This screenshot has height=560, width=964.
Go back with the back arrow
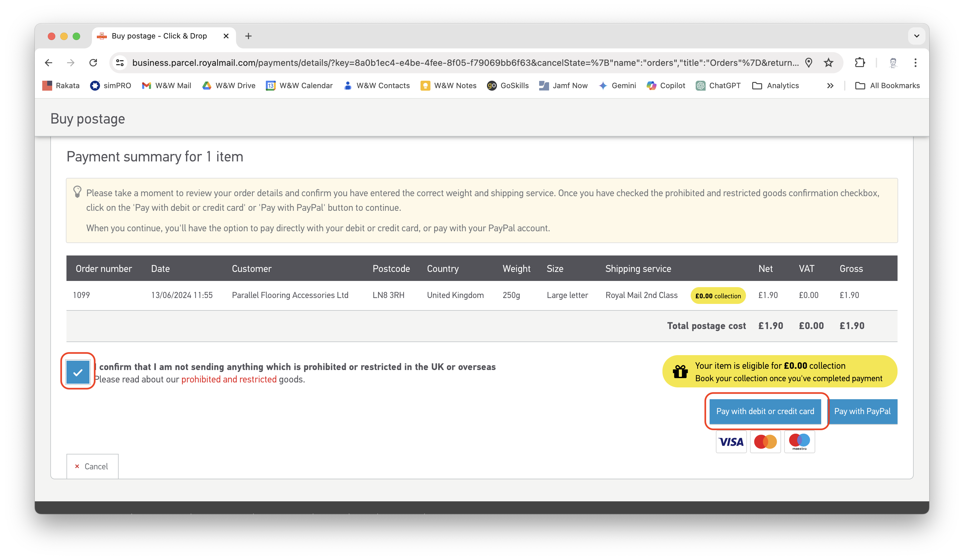tap(48, 63)
